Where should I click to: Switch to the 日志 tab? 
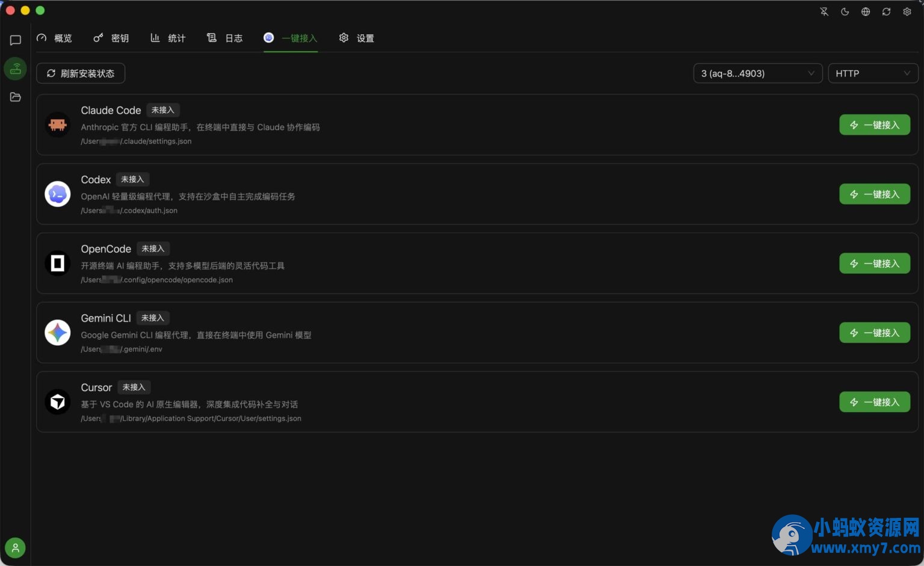225,38
